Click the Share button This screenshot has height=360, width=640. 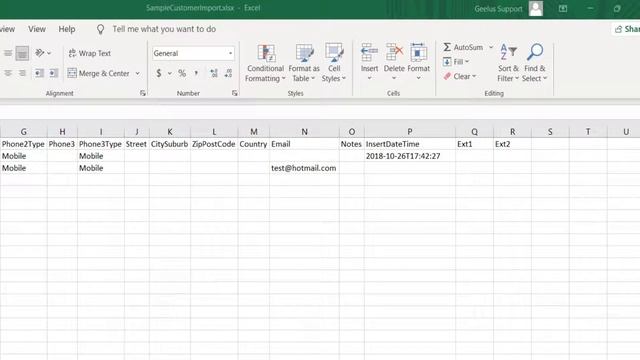626,29
